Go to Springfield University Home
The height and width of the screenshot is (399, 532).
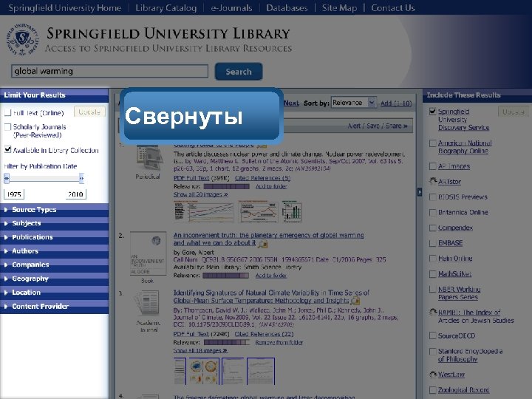coord(65,8)
